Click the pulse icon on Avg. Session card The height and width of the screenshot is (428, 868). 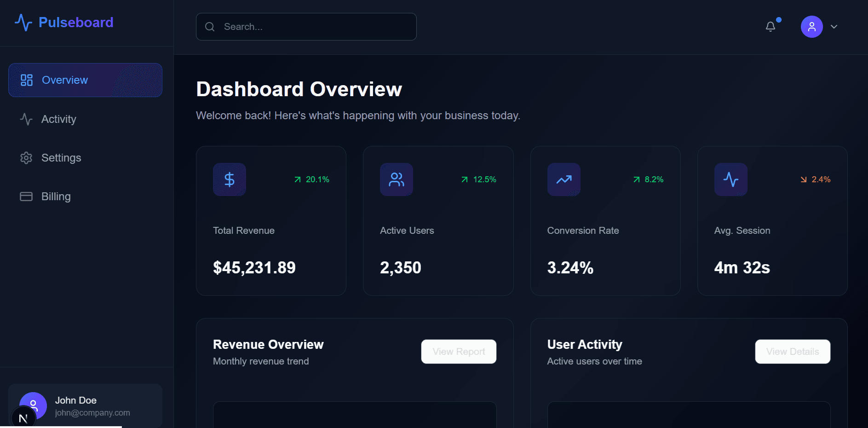pyautogui.click(x=730, y=179)
